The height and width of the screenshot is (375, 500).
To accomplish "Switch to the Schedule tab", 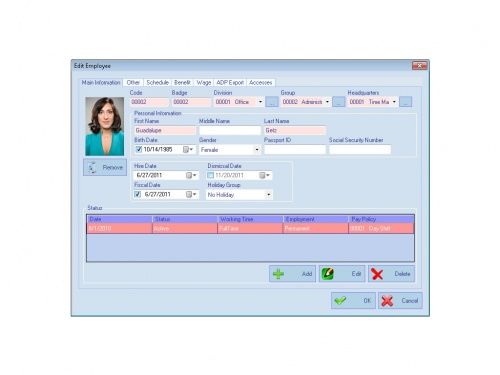I will click(x=158, y=82).
